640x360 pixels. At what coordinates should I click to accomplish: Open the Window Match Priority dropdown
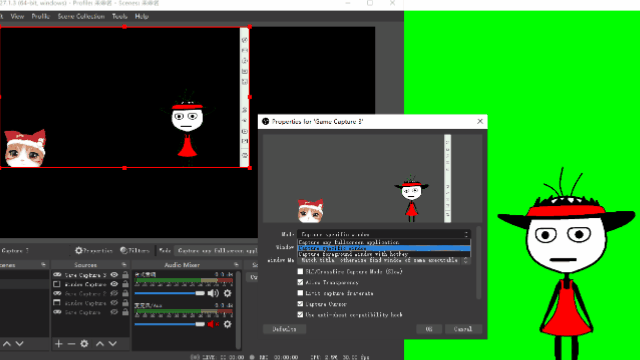384,260
